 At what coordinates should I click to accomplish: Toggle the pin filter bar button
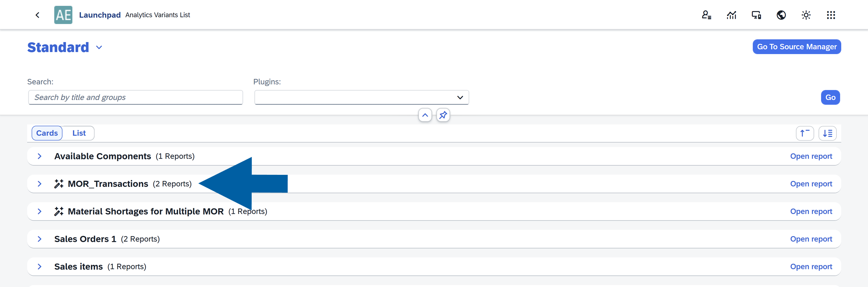443,115
